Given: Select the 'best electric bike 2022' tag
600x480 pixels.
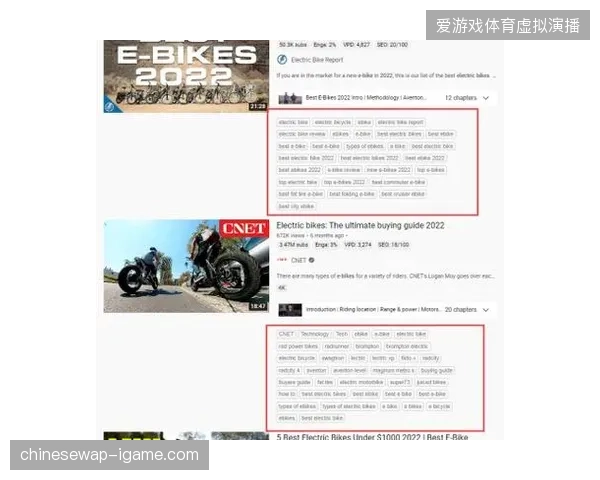Looking at the screenshot, I should pos(306,158).
